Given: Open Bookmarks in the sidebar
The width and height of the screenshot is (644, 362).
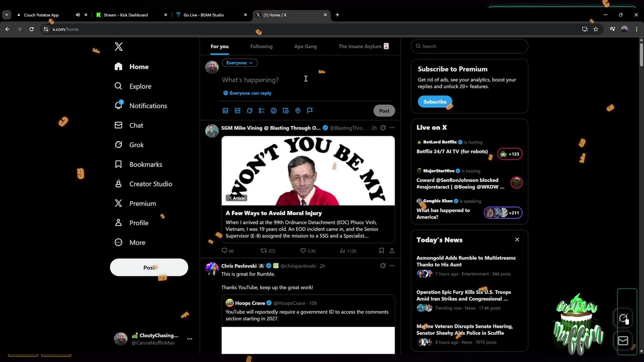Looking at the screenshot, I should point(138,164).
